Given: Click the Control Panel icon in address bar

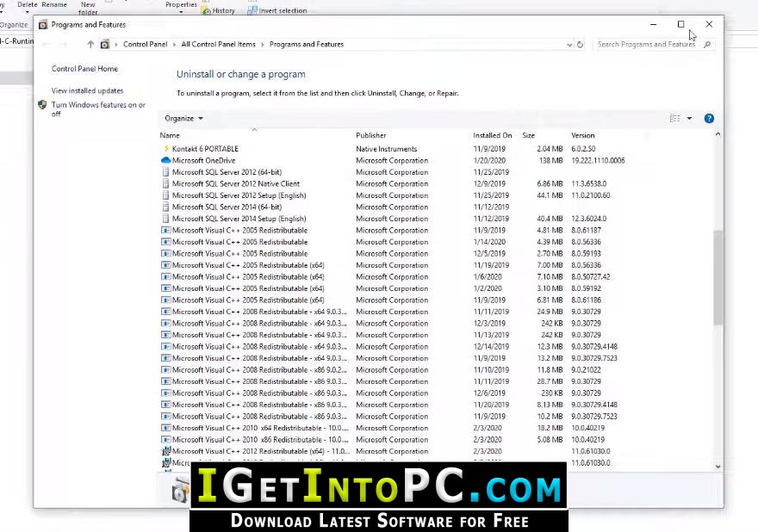Looking at the screenshot, I should [105, 45].
